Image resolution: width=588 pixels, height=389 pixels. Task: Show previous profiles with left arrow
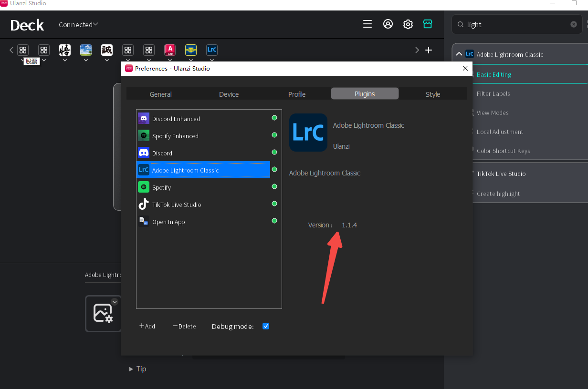[11, 50]
